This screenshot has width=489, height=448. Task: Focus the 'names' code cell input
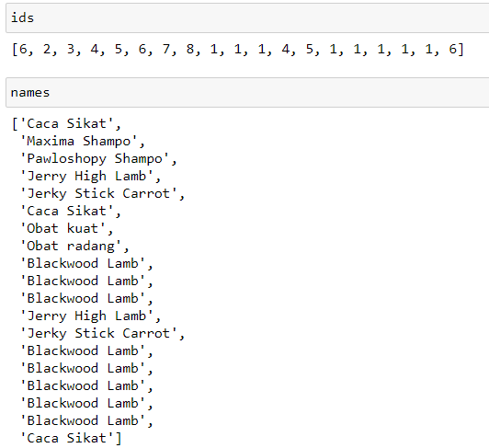pos(247,93)
